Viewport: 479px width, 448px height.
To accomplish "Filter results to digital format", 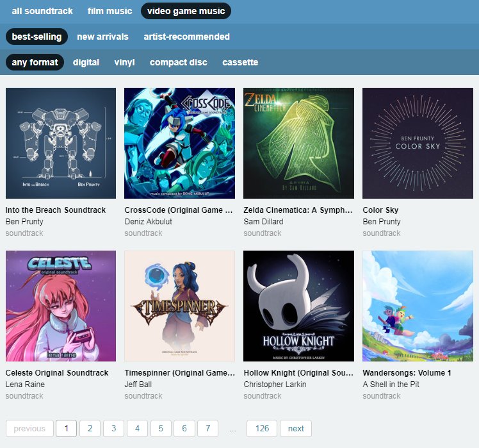I will [x=86, y=62].
